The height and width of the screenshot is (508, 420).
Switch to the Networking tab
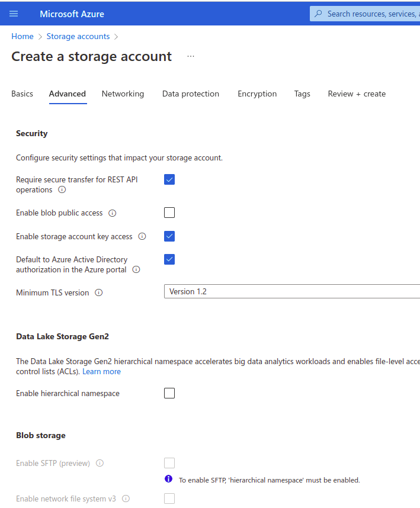click(x=123, y=94)
